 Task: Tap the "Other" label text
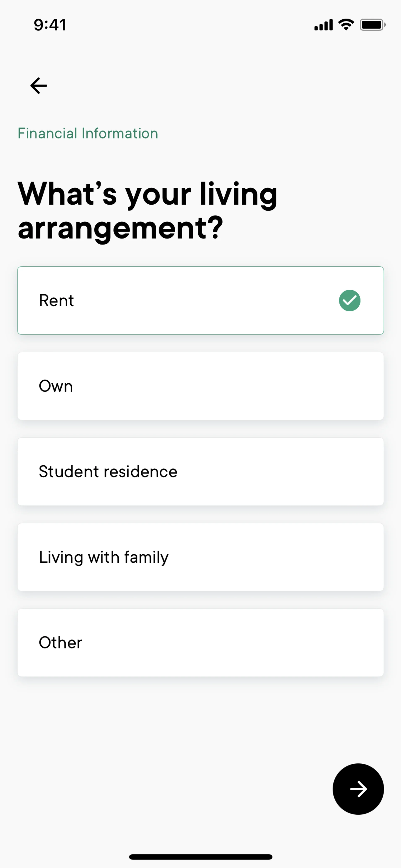pyautogui.click(x=60, y=643)
